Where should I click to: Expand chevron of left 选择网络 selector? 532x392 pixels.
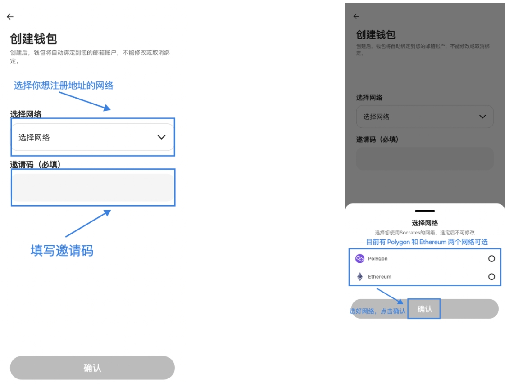click(162, 137)
